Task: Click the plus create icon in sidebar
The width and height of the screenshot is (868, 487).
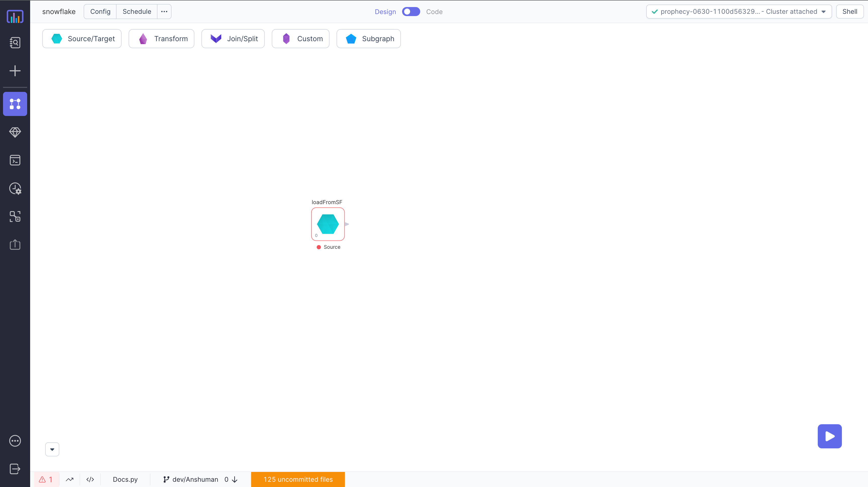Action: (15, 71)
